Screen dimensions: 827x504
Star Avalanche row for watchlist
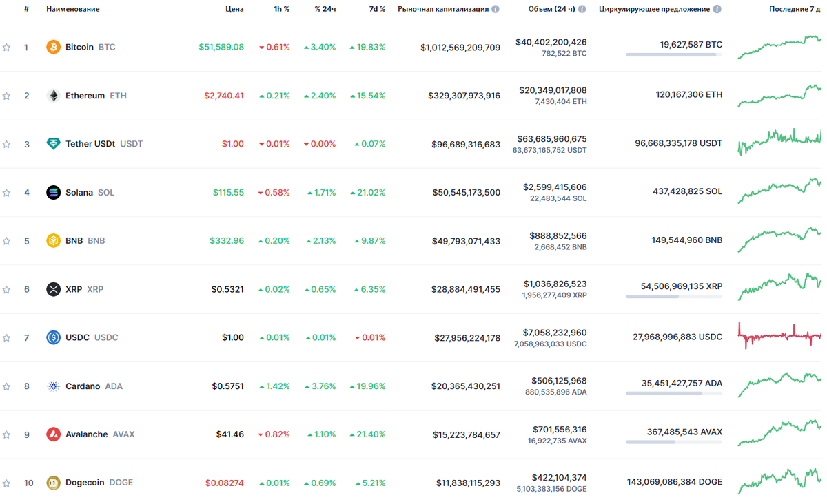(x=6, y=434)
